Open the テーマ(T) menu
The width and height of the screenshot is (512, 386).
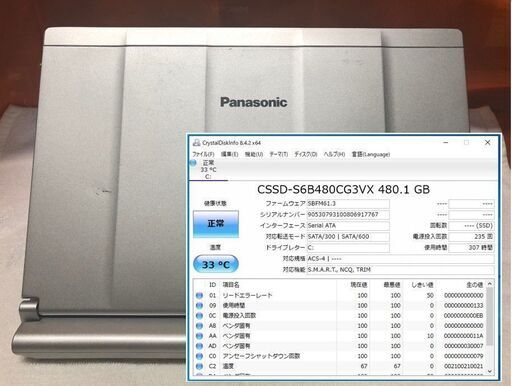[278, 154]
